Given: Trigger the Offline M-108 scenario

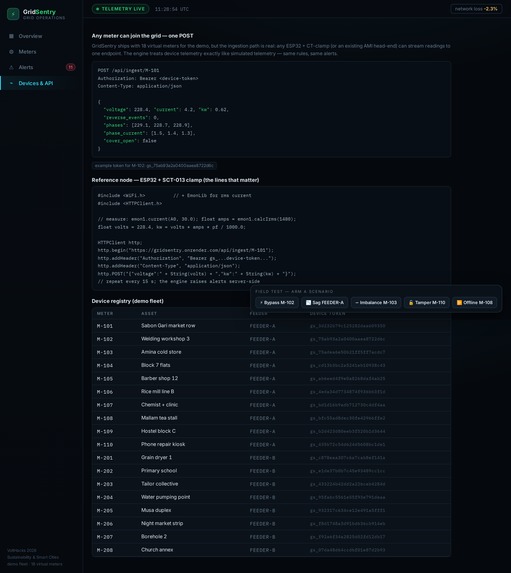Looking at the screenshot, I should pos(474,303).
